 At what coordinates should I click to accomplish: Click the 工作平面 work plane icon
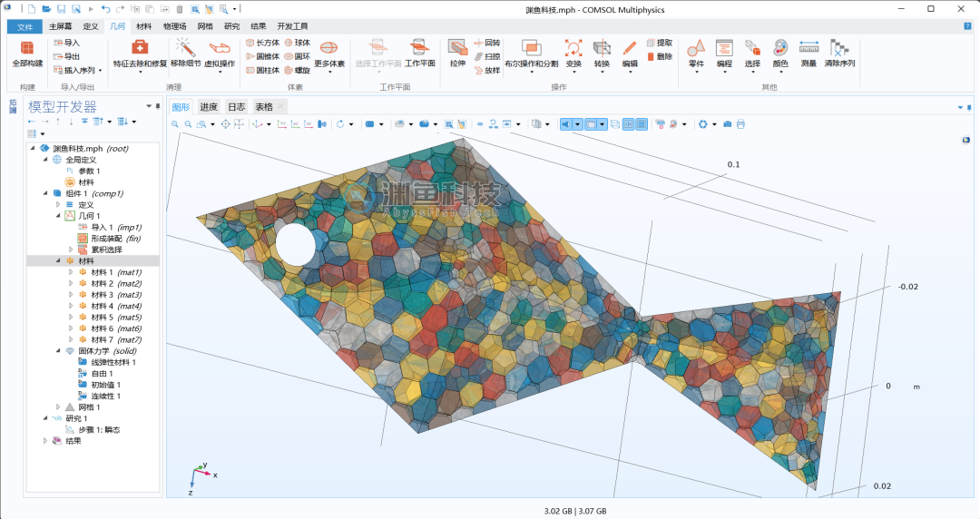coord(419,48)
